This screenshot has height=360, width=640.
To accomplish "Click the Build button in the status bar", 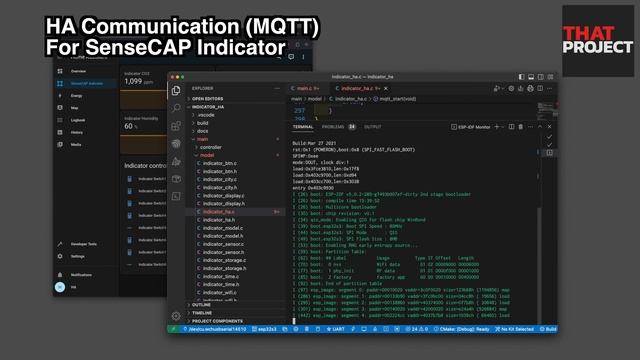I will [x=548, y=329].
